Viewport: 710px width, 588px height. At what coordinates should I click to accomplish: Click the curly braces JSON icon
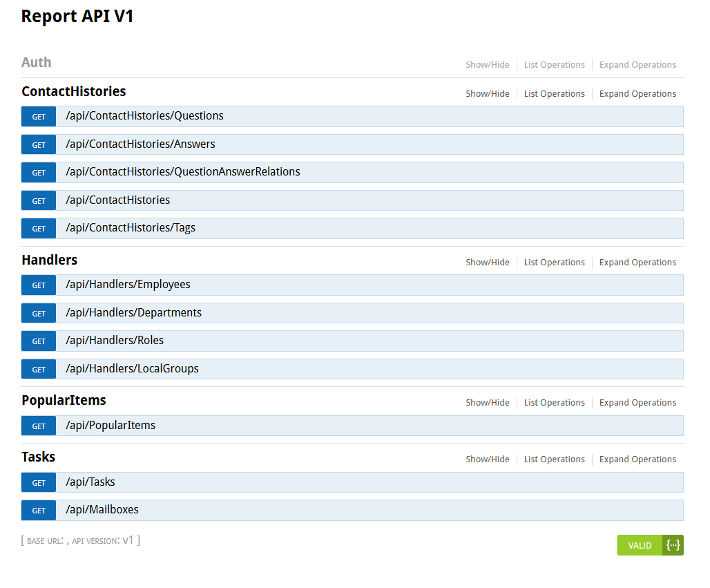(673, 545)
